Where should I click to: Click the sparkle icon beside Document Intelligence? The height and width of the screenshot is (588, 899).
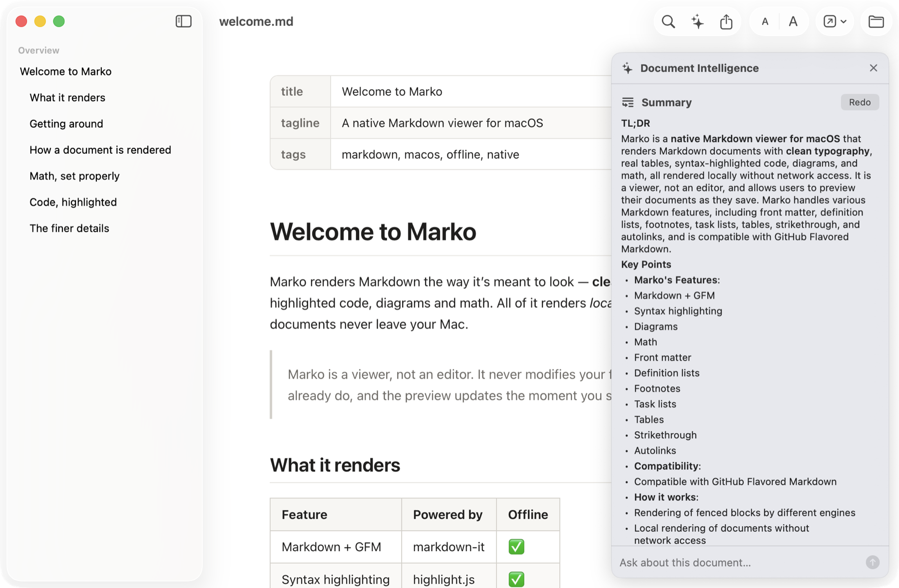[x=628, y=68]
